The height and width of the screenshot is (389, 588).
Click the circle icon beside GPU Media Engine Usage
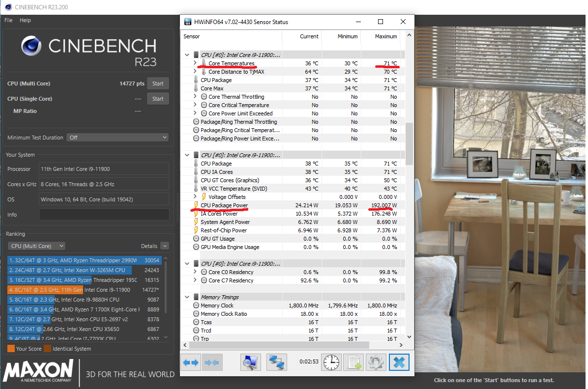(x=196, y=247)
